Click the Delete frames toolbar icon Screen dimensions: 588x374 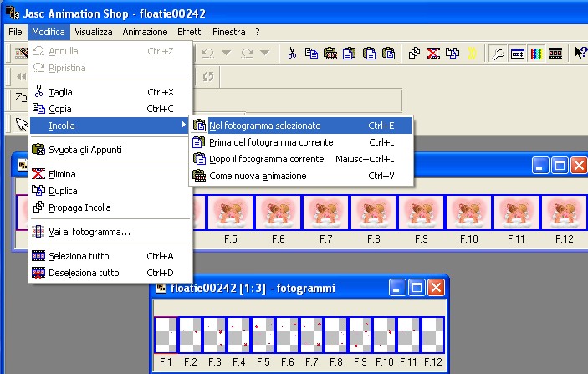coord(433,53)
